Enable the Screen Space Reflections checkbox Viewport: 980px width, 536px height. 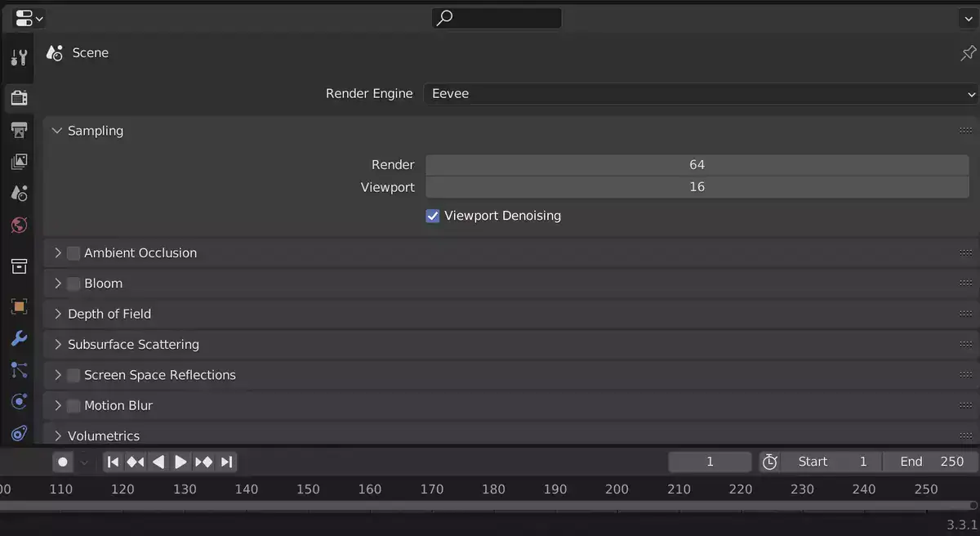[73, 375]
